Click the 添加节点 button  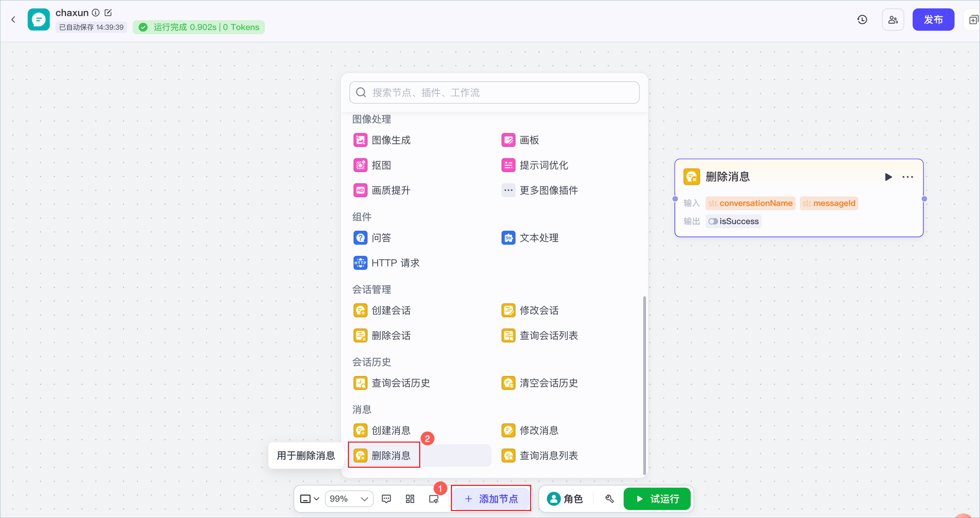(491, 498)
